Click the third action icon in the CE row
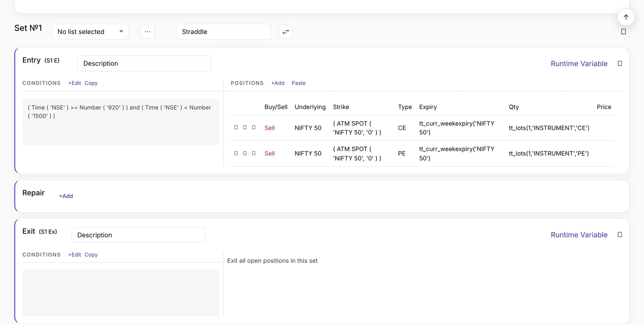Screen dimensions: 644x324 click(254, 128)
